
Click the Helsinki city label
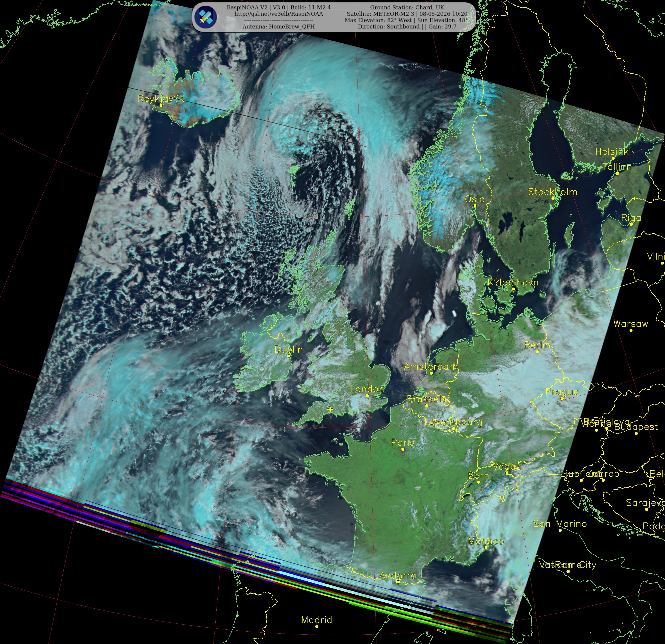coord(613,152)
